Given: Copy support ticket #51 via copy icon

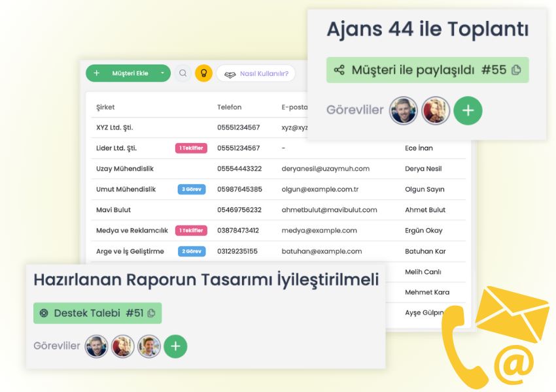Looking at the screenshot, I should coord(152,313).
